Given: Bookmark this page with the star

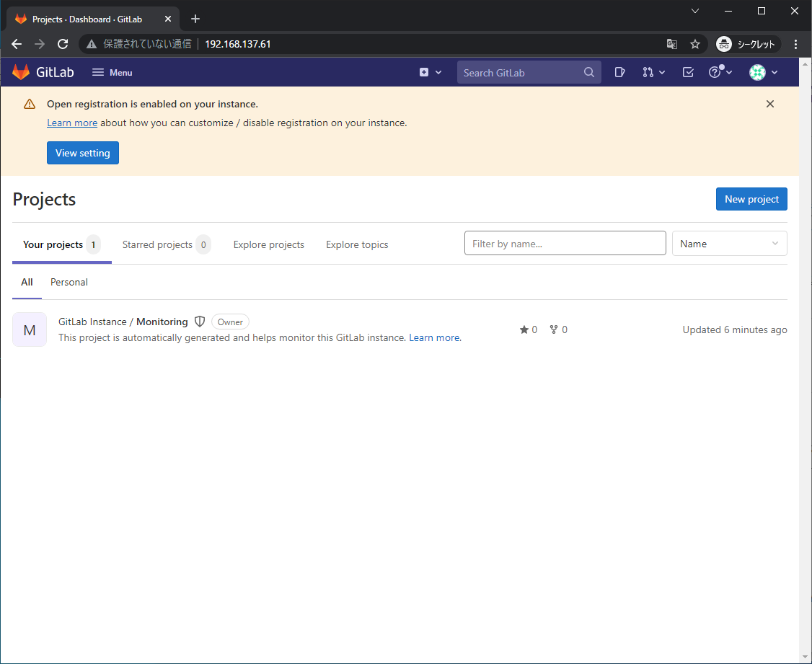Looking at the screenshot, I should click(x=695, y=44).
